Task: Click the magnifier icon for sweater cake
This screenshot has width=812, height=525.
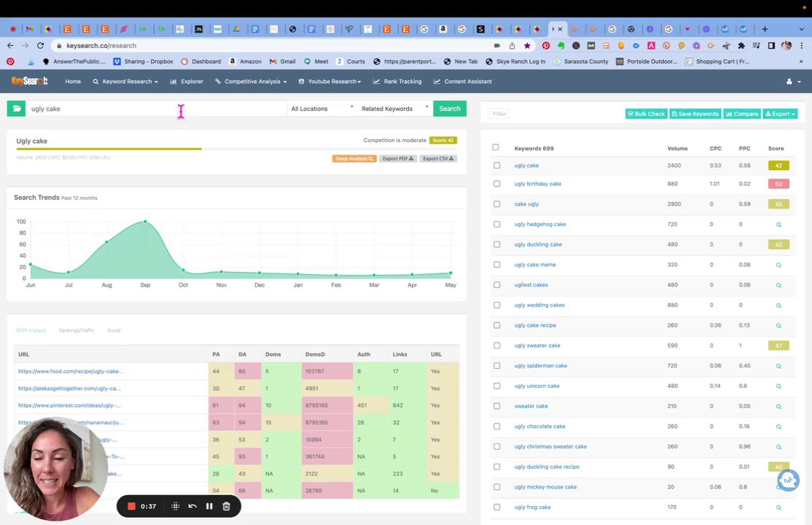Action: (778, 406)
